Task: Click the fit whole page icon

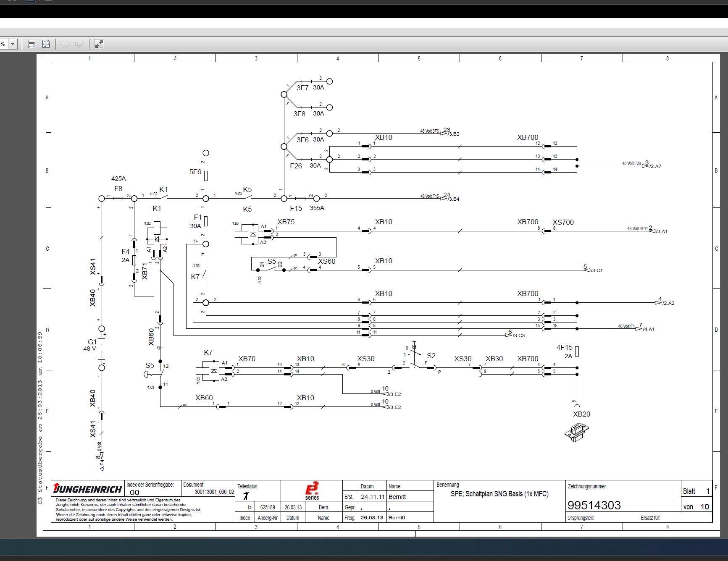Action: point(46,44)
